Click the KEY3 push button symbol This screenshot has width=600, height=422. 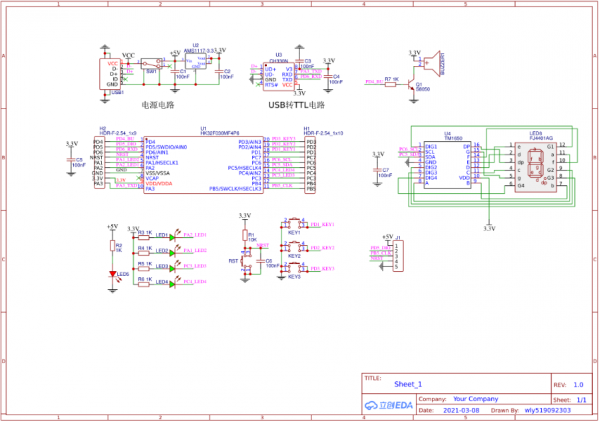pos(293,269)
